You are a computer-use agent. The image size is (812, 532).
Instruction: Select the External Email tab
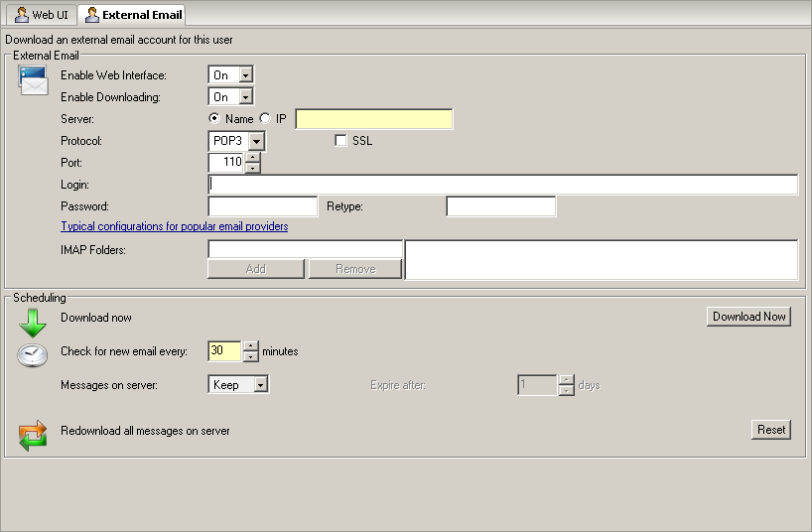pos(132,15)
